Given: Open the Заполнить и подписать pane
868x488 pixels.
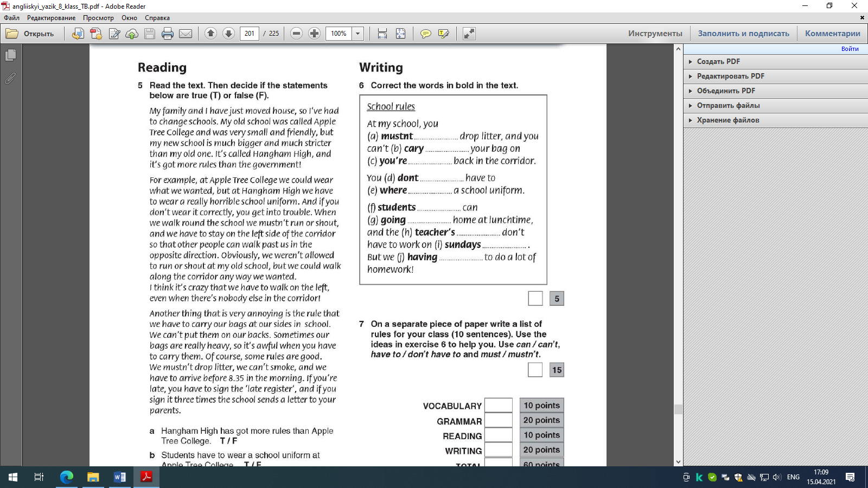Looking at the screenshot, I should pyautogui.click(x=743, y=34).
